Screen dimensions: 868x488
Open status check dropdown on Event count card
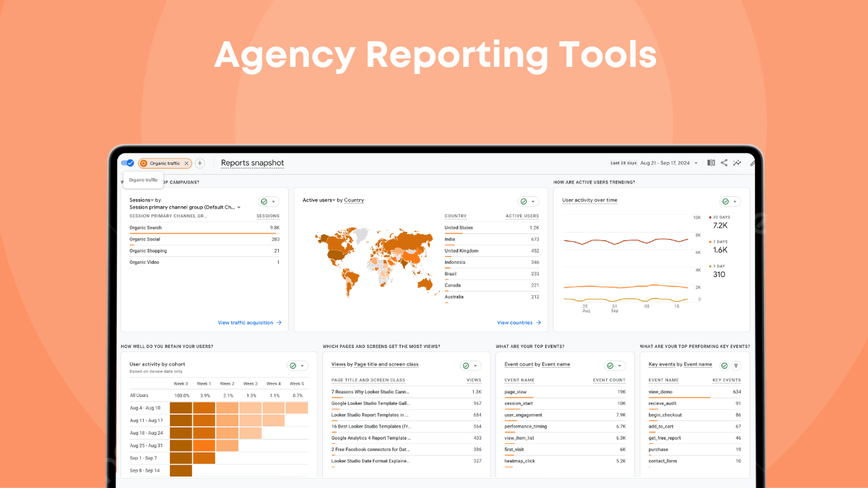pos(615,366)
